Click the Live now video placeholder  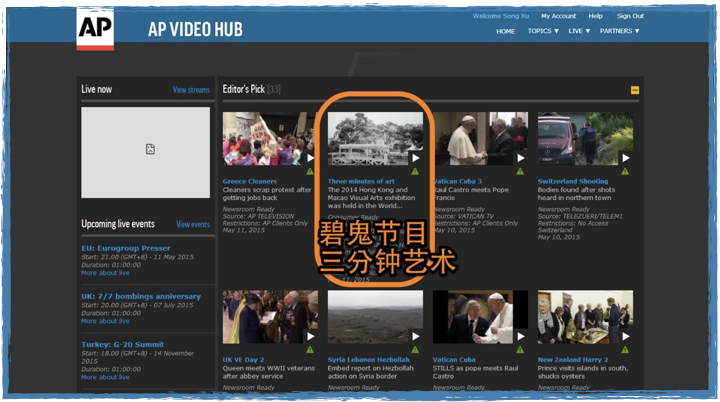(x=146, y=153)
